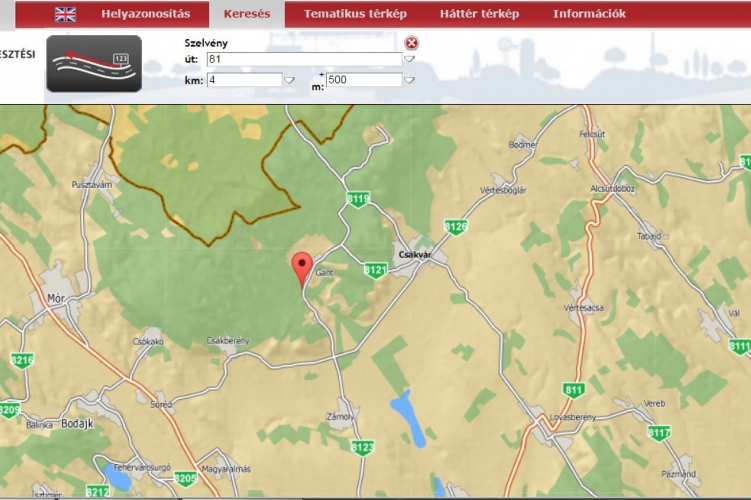This screenshot has width=751, height=500.
Task: Click the km input field containing 4
Action: pos(244,80)
